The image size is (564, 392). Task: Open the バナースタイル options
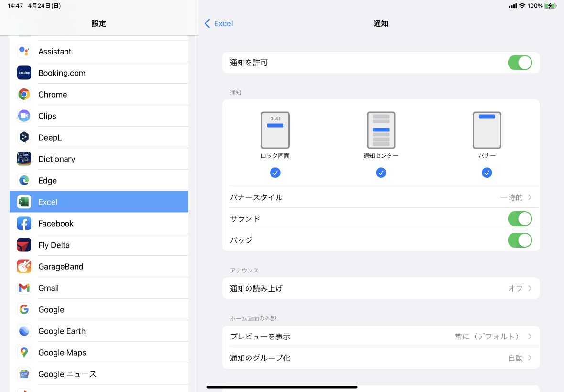(x=380, y=197)
